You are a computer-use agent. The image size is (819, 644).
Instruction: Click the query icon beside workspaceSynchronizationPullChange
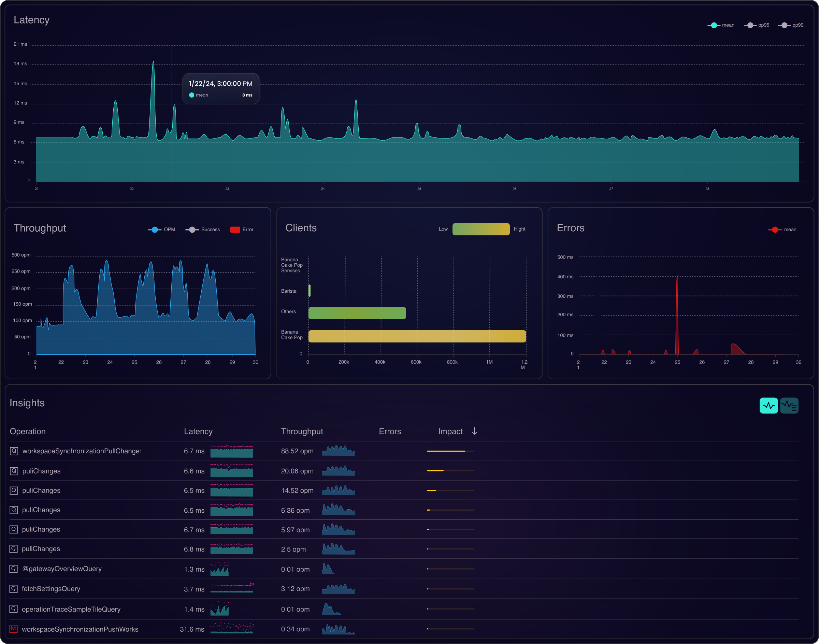[14, 451]
